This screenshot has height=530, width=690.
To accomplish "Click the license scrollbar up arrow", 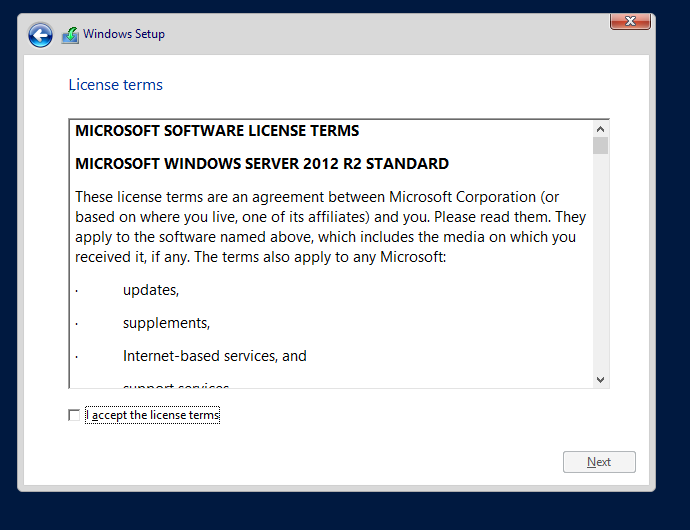I will tap(600, 129).
